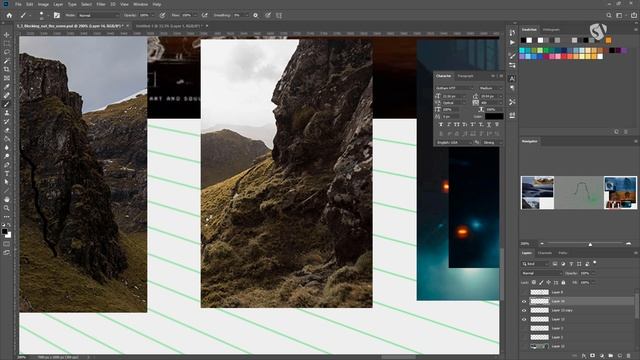Add a layer style with the fx icon

pos(584,356)
